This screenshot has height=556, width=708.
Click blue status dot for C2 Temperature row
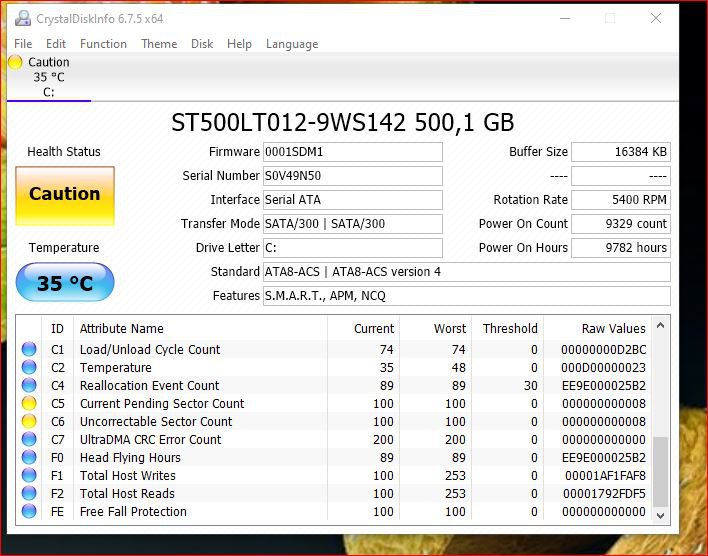(29, 367)
